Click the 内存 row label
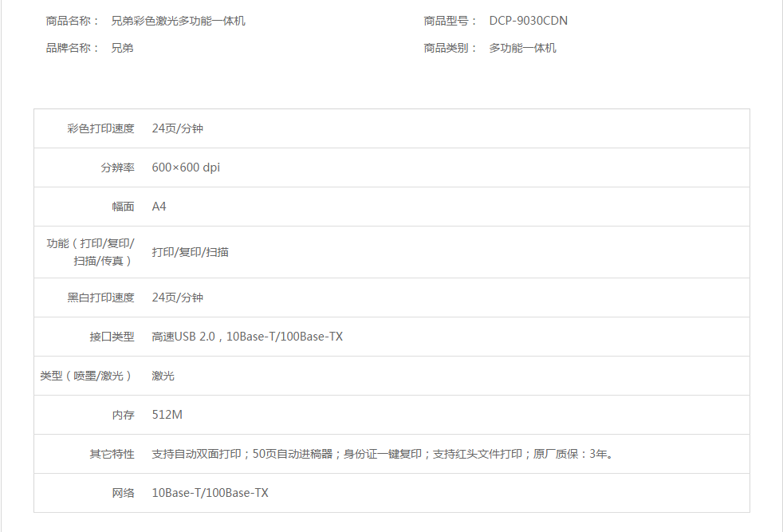Viewport: 783px width, 532px height. click(x=124, y=415)
